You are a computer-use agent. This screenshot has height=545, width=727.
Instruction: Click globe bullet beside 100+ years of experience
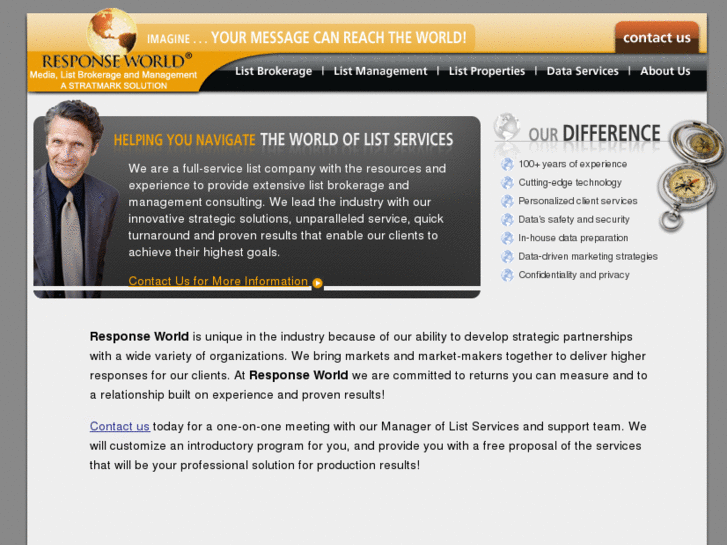[507, 164]
